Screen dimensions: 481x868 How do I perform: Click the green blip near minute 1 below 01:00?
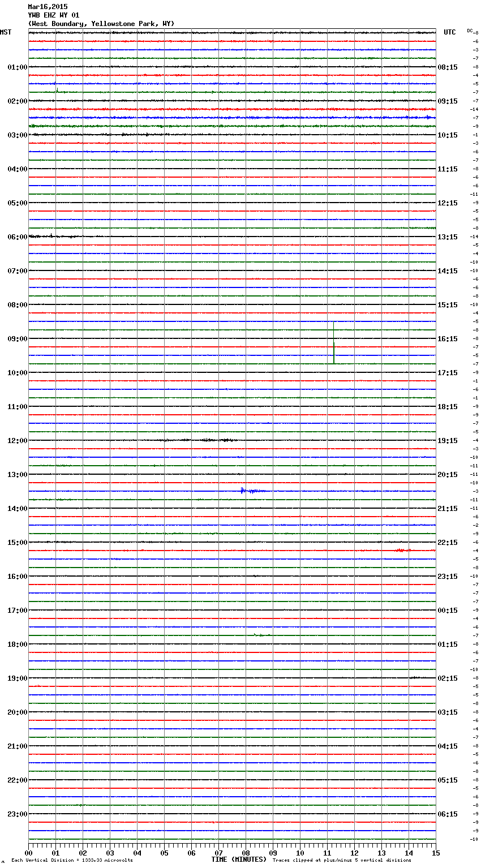click(57, 89)
